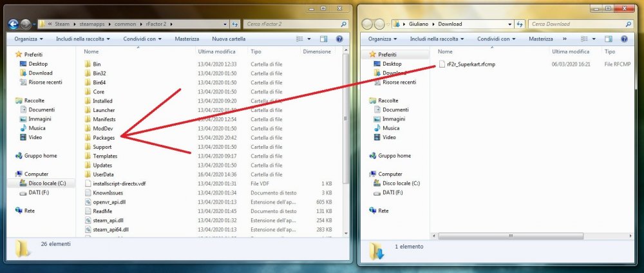Open Immagini in Download window
Screen dimensions: 644x273
click(x=390, y=118)
